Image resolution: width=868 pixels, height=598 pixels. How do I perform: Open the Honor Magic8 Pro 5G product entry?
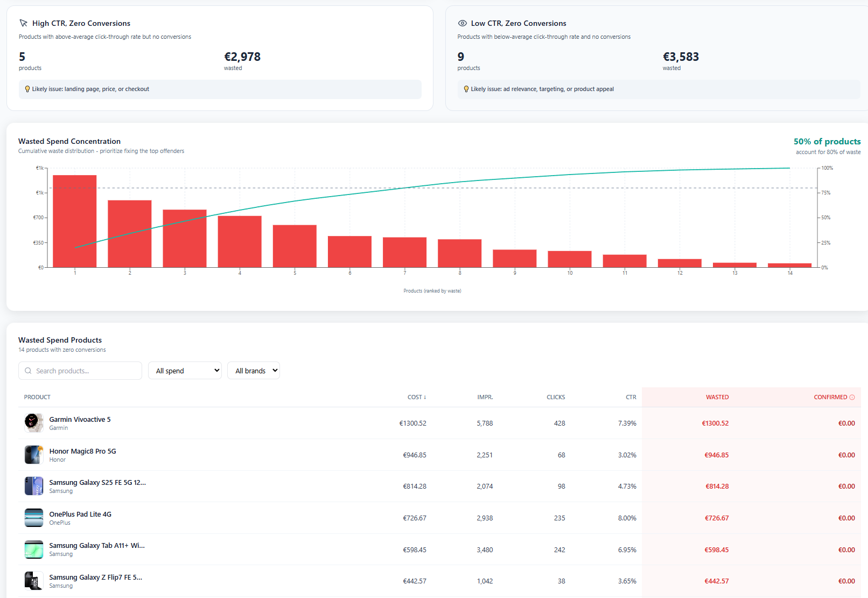pos(83,451)
